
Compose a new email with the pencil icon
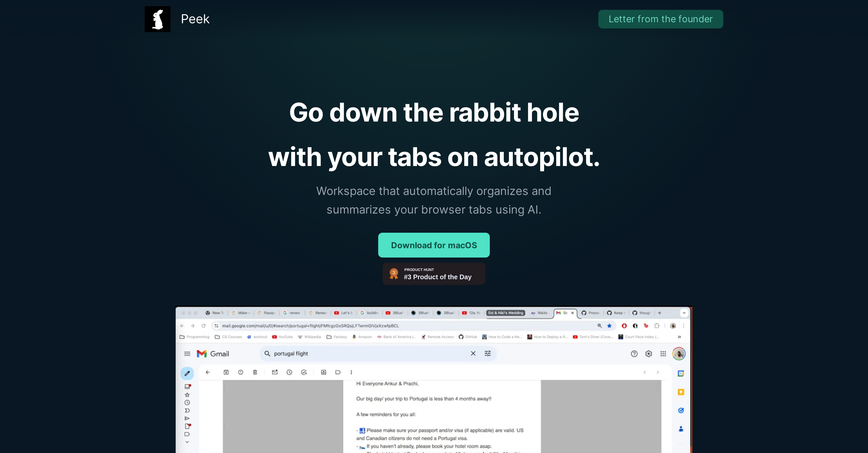187,373
